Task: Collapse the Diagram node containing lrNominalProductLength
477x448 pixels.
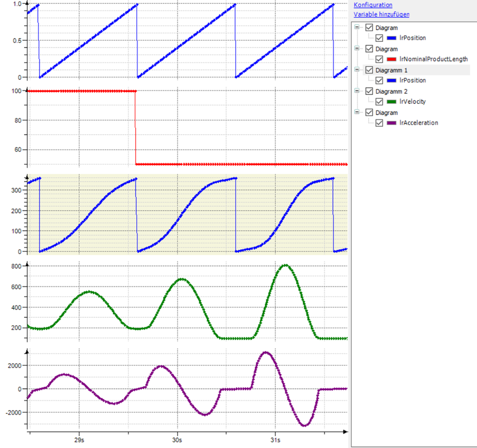Action: [357, 48]
